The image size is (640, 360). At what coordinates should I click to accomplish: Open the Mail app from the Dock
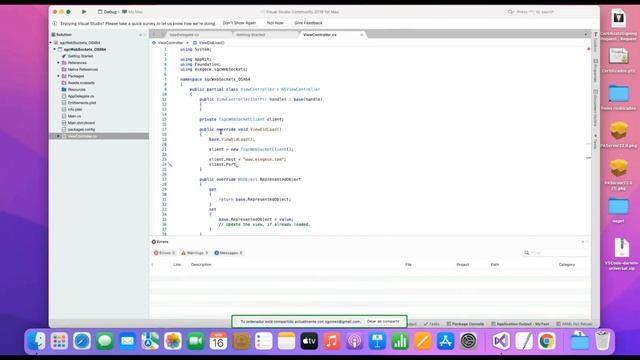pos(127,341)
